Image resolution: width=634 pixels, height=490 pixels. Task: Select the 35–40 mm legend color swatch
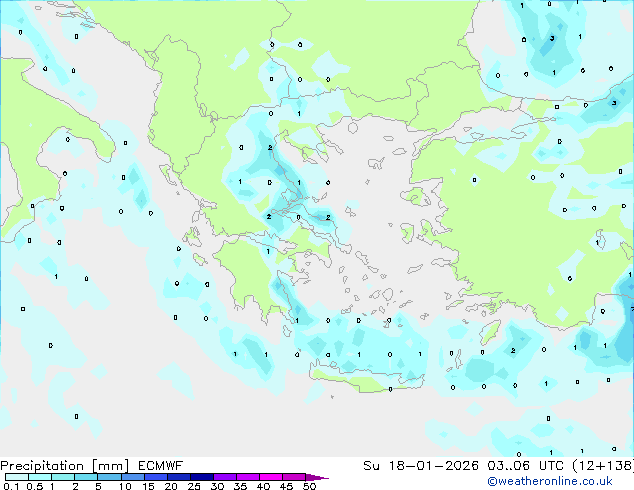[247, 477]
